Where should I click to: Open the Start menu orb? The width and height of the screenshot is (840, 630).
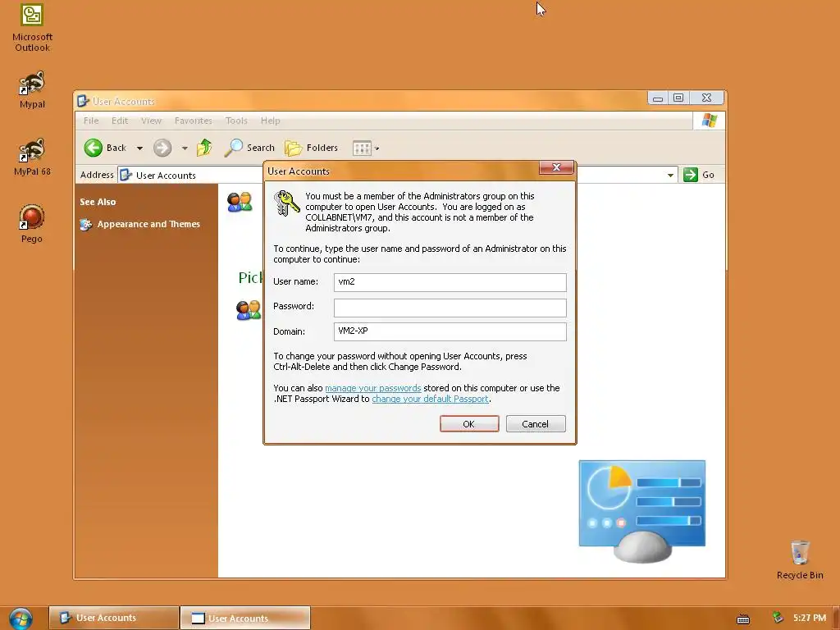(x=21, y=619)
